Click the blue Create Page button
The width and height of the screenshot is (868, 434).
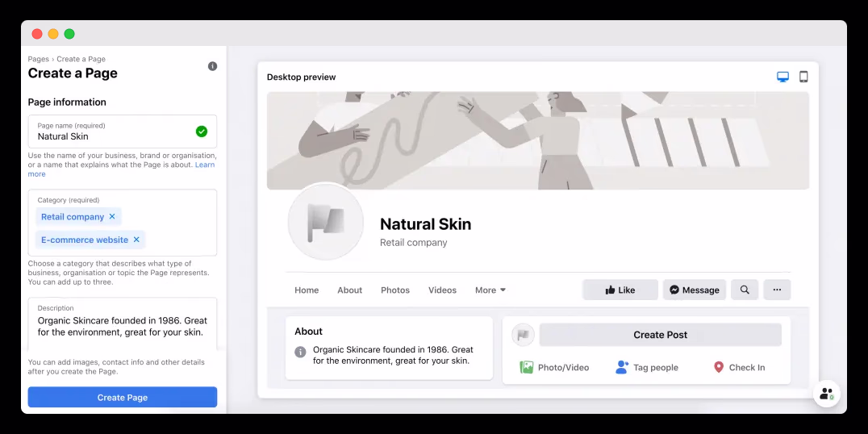[x=123, y=398]
